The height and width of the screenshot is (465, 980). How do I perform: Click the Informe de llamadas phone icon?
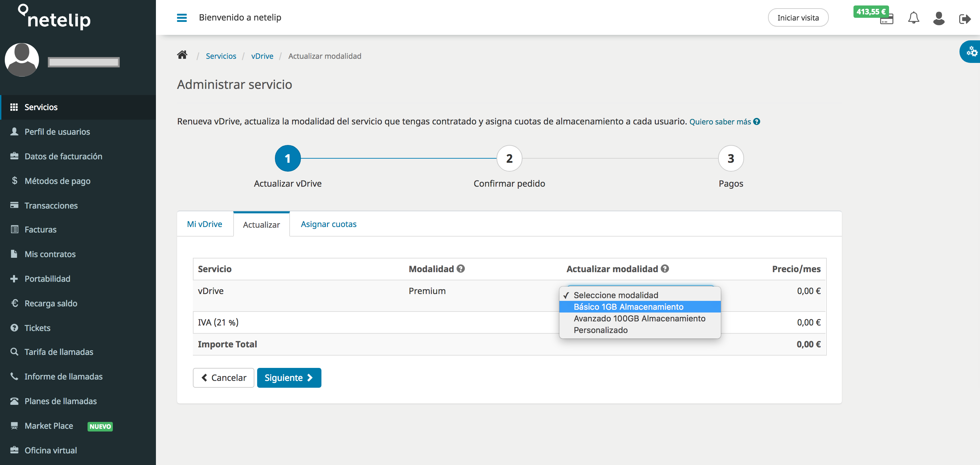(x=14, y=376)
